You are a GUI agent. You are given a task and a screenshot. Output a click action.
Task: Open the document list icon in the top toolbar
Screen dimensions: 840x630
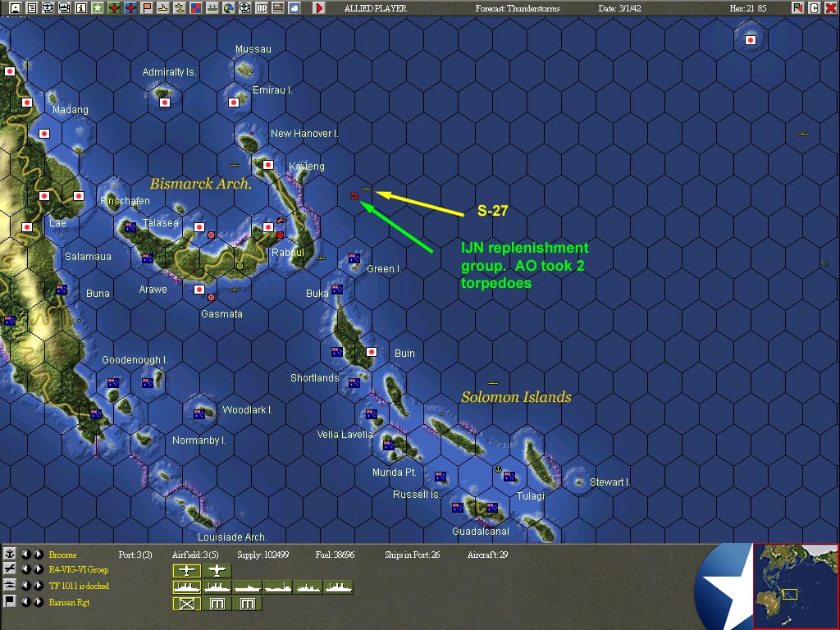[32, 7]
